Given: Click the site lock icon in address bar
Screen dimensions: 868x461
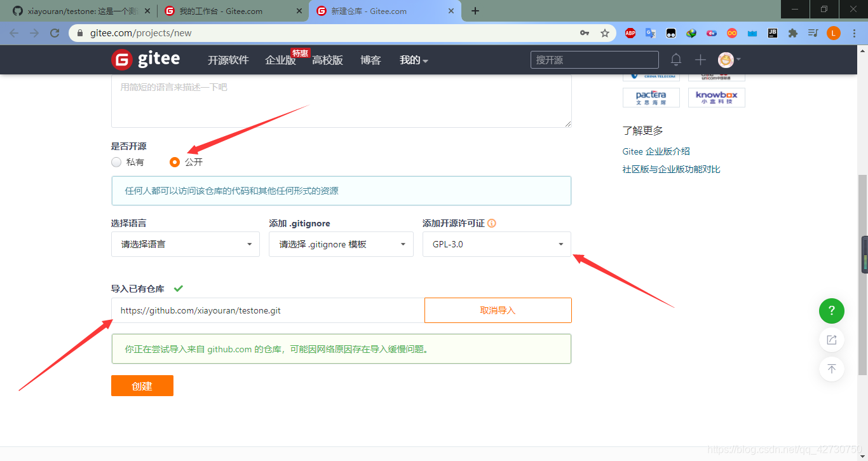Looking at the screenshot, I should coord(79,33).
